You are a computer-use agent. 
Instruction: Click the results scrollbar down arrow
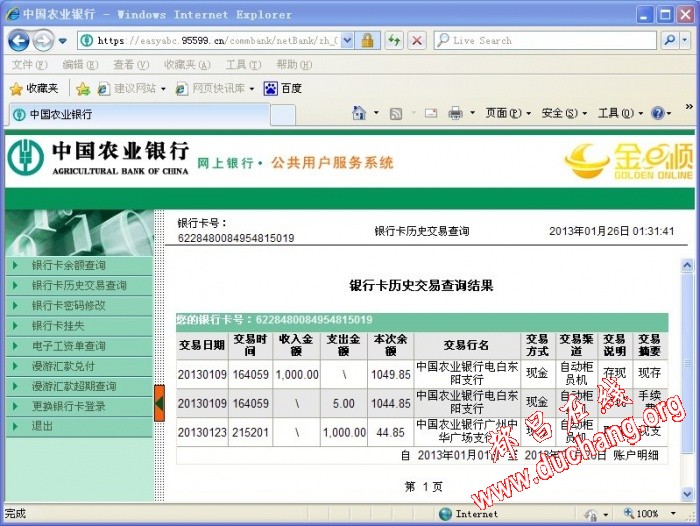click(687, 493)
